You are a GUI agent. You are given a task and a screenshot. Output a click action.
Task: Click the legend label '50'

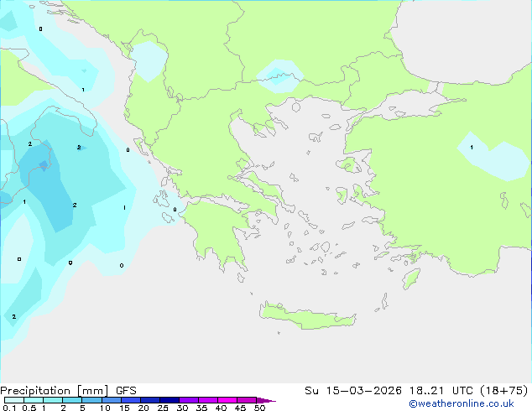point(260,408)
